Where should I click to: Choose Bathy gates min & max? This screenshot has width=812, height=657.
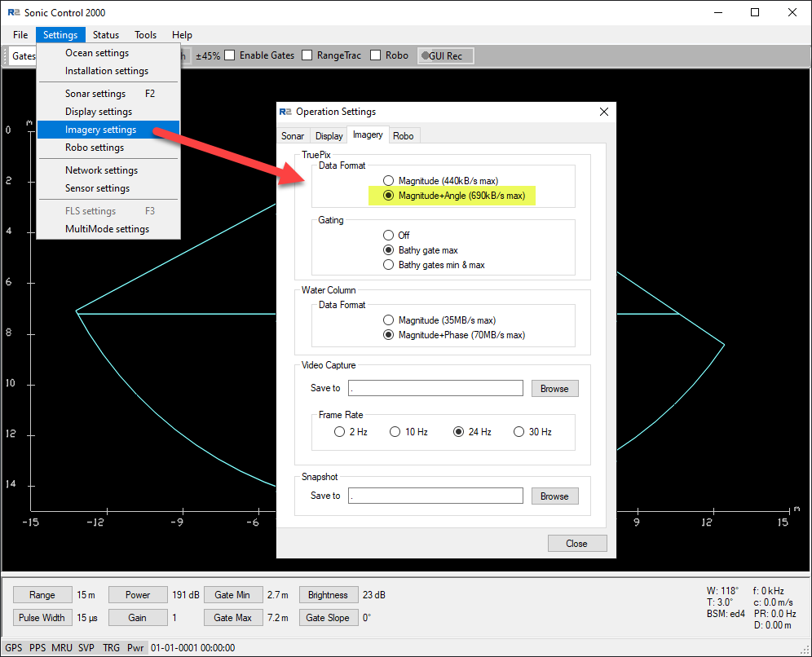388,265
